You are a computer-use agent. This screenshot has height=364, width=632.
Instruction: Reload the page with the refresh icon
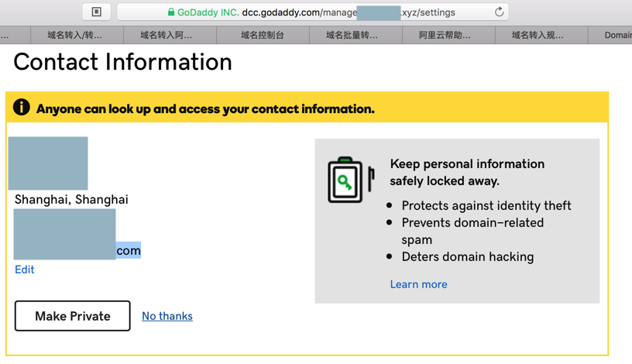(499, 12)
